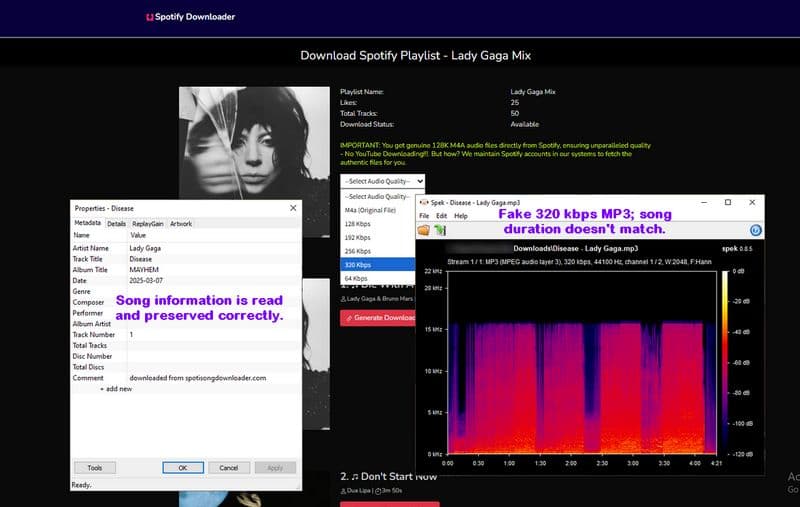Image resolution: width=800 pixels, height=507 pixels.
Task: Click the Download Status 'Available' text
Action: (x=524, y=124)
